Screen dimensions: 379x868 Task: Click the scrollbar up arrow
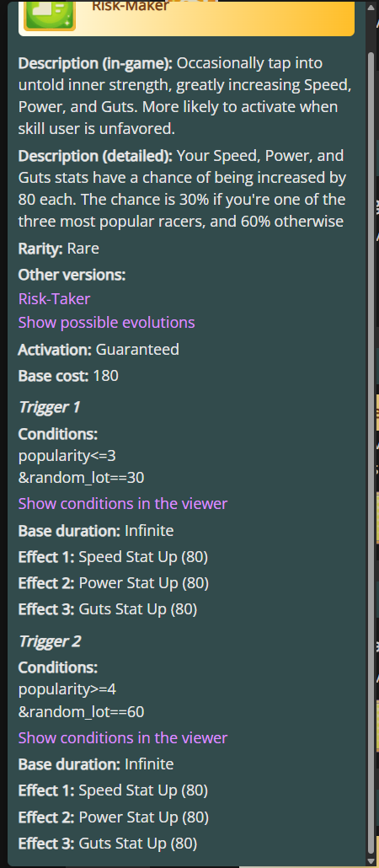pyautogui.click(x=371, y=8)
